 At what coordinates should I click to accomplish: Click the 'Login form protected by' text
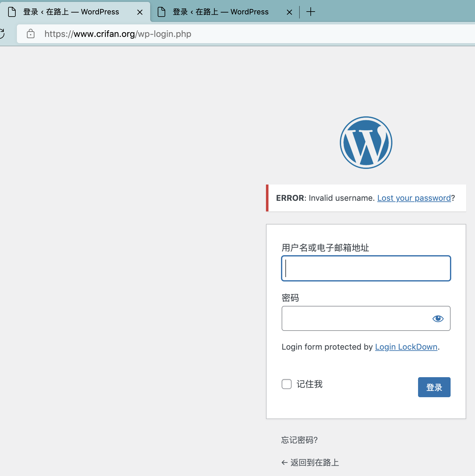tap(327, 347)
